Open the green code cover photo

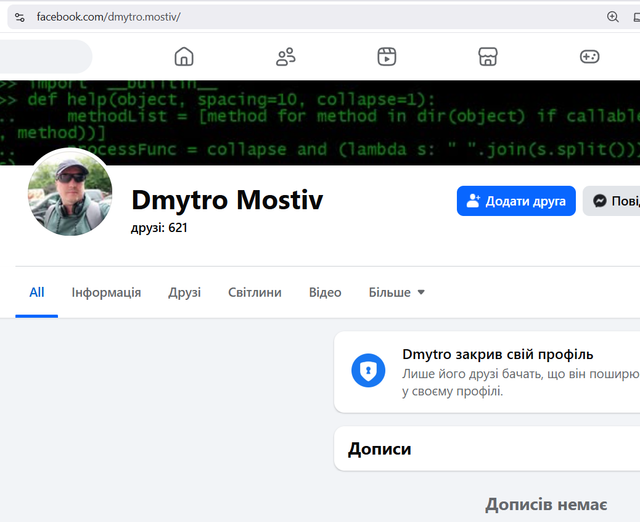[x=320, y=122]
